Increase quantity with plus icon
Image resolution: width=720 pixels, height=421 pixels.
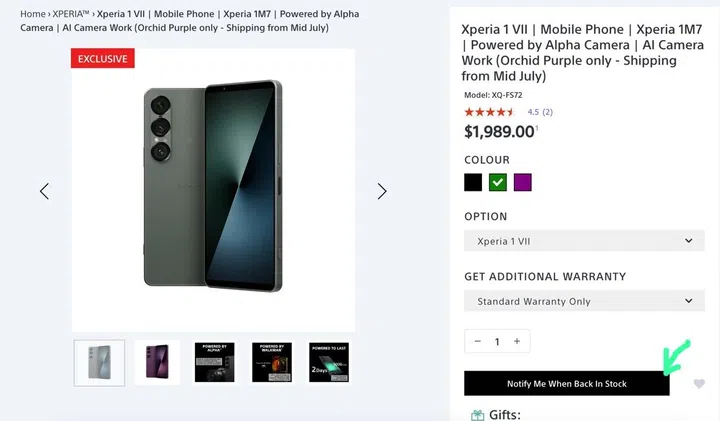[517, 341]
